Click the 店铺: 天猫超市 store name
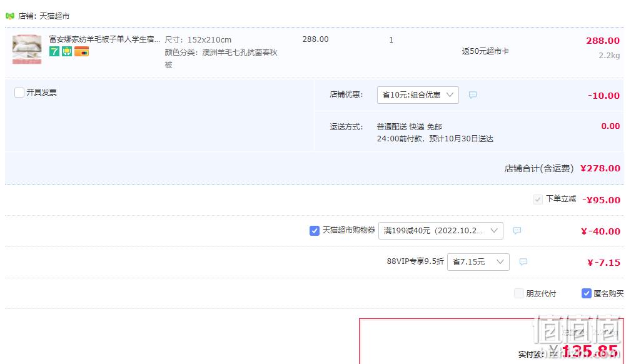Screen dimensions: 626x364 44,16
